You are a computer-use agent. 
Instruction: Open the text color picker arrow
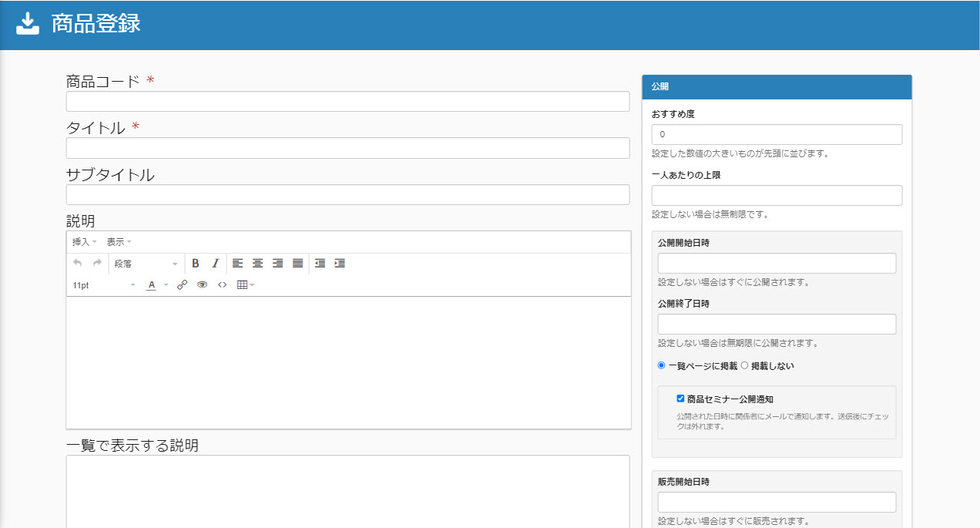(166, 285)
